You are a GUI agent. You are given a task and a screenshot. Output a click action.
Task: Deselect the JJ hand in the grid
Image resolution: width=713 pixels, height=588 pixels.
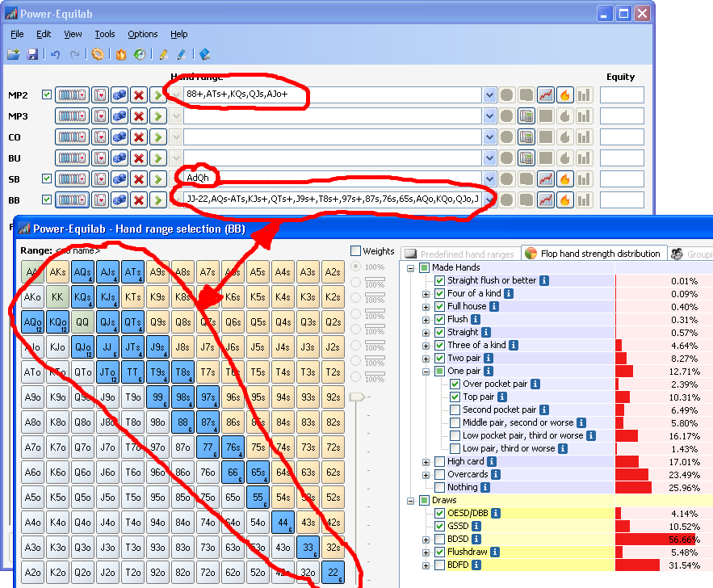point(107,347)
